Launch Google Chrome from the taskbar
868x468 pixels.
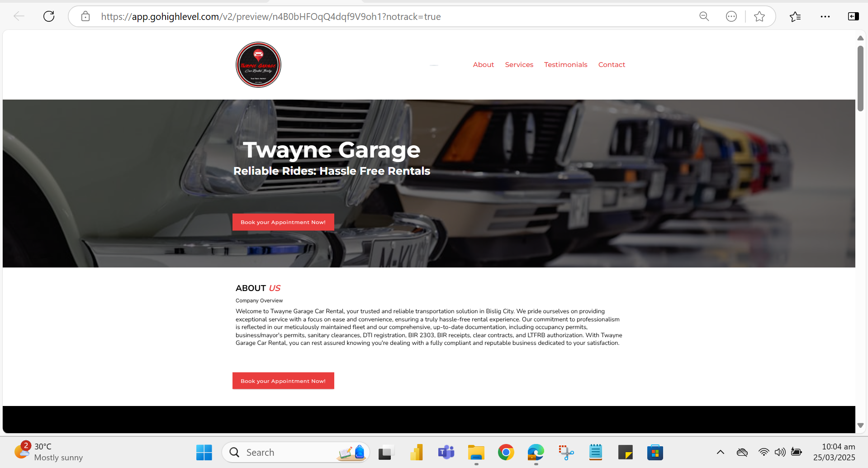[506, 452]
